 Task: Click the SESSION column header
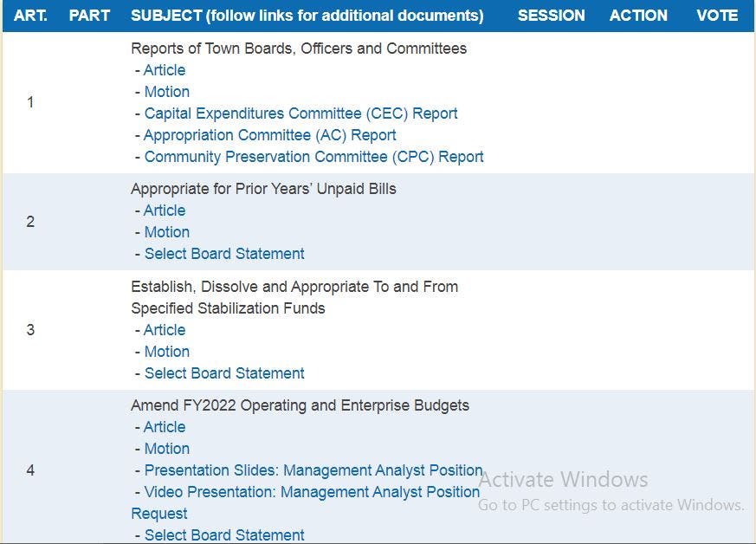[x=551, y=16]
